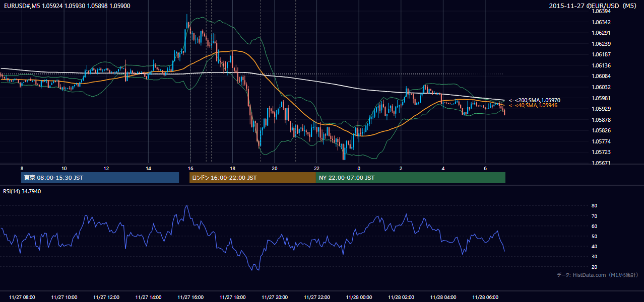Click the date label 11/27 18:00

pos(232,297)
